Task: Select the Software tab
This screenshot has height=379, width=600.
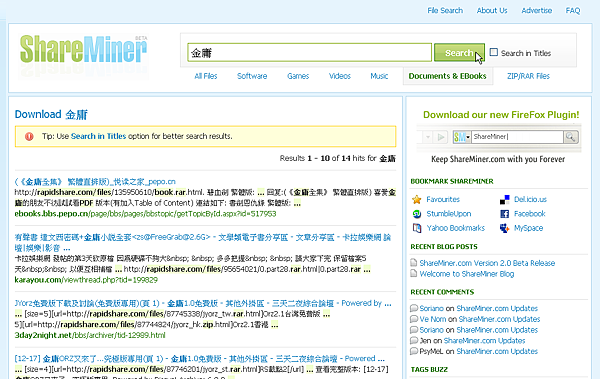Action: pyautogui.click(x=252, y=76)
